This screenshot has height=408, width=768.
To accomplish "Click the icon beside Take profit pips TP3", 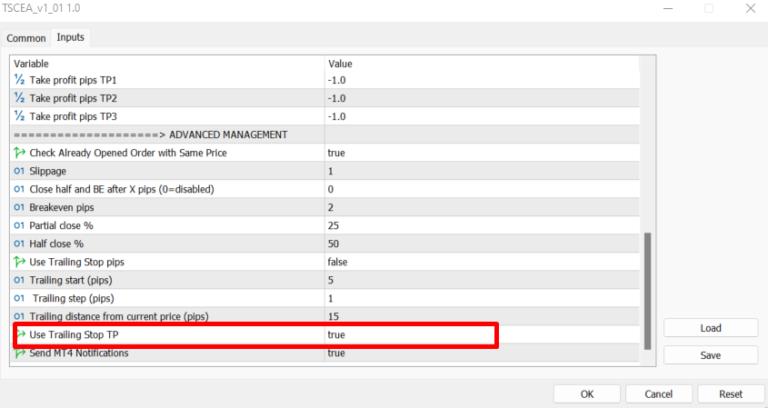I will pos(20,116).
